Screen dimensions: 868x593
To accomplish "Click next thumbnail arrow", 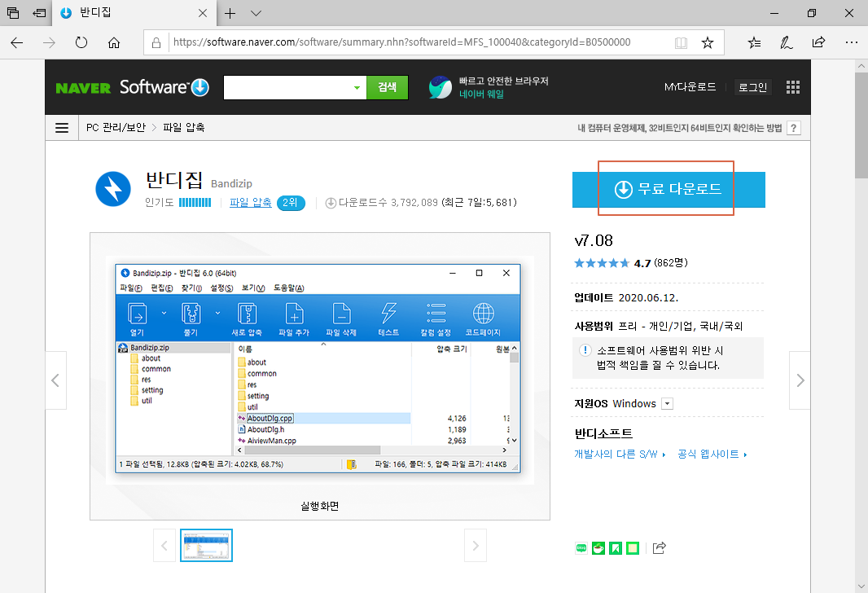I will click(x=476, y=546).
